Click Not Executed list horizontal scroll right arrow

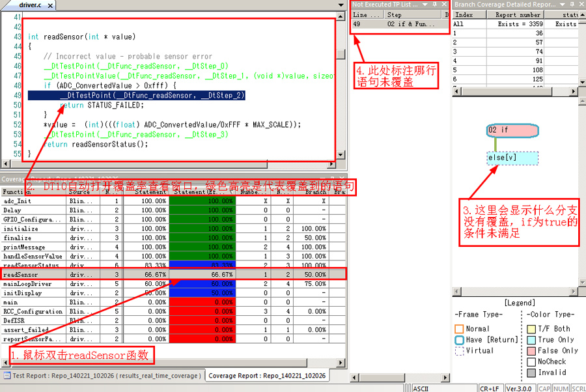click(445, 378)
